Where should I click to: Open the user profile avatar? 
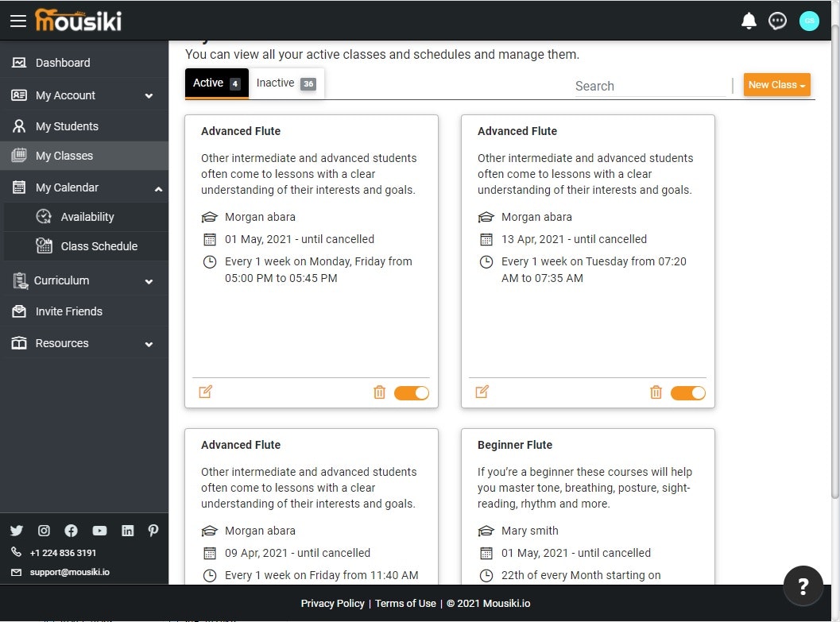coord(809,21)
